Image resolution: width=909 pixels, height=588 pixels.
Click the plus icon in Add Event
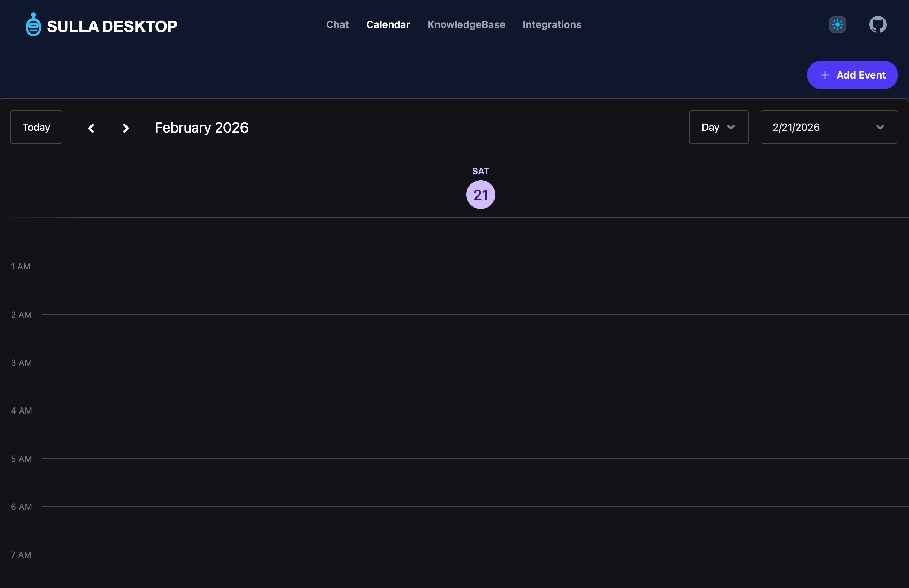click(825, 75)
